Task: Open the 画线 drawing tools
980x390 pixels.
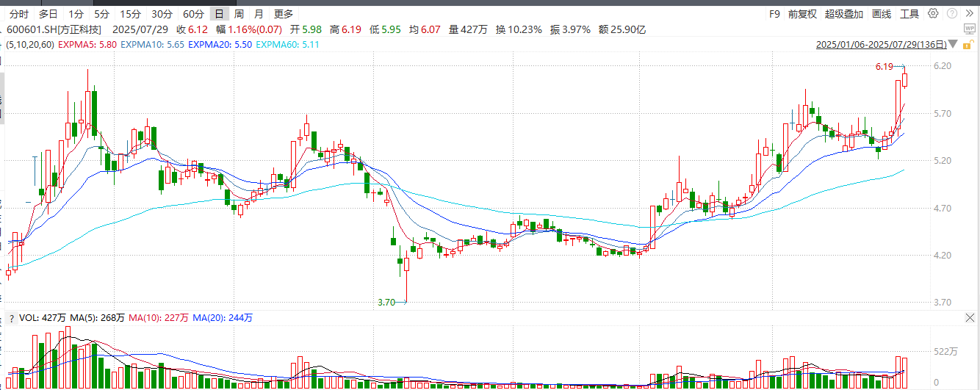Action: 882,14
